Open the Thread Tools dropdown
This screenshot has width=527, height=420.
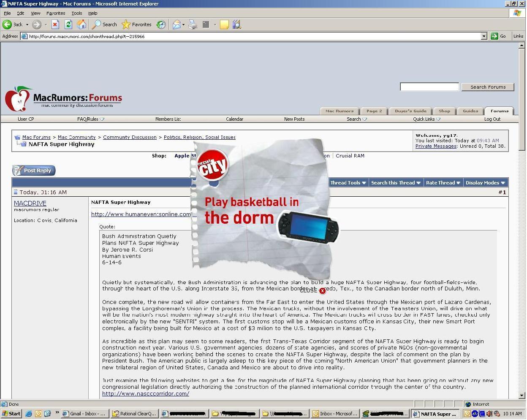point(348,183)
